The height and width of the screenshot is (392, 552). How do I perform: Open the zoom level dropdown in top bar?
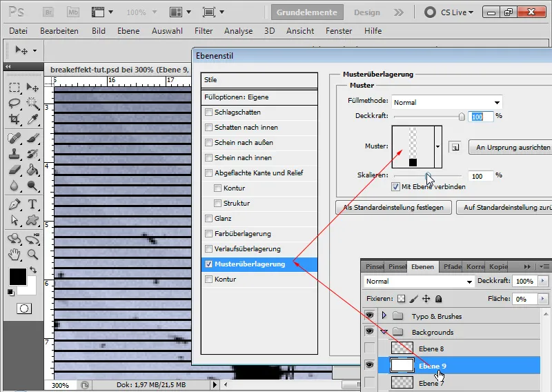pyautogui.click(x=154, y=12)
